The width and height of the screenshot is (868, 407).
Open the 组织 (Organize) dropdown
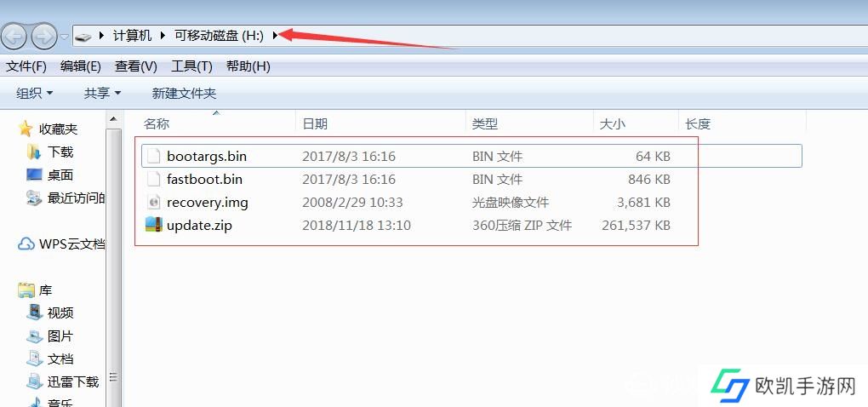click(34, 94)
